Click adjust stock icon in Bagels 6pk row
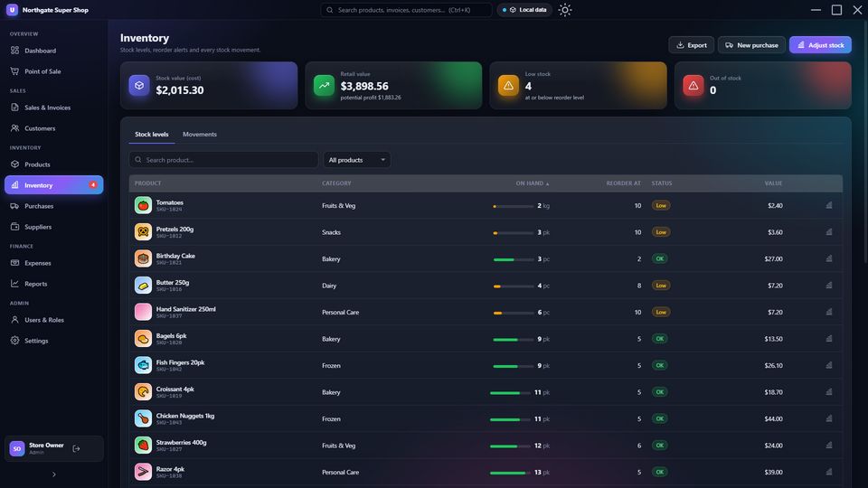868x488 pixels. 829,338
